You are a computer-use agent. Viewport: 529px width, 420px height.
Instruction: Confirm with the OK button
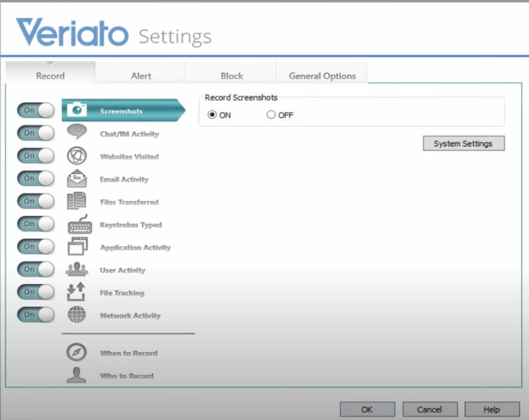pos(367,409)
